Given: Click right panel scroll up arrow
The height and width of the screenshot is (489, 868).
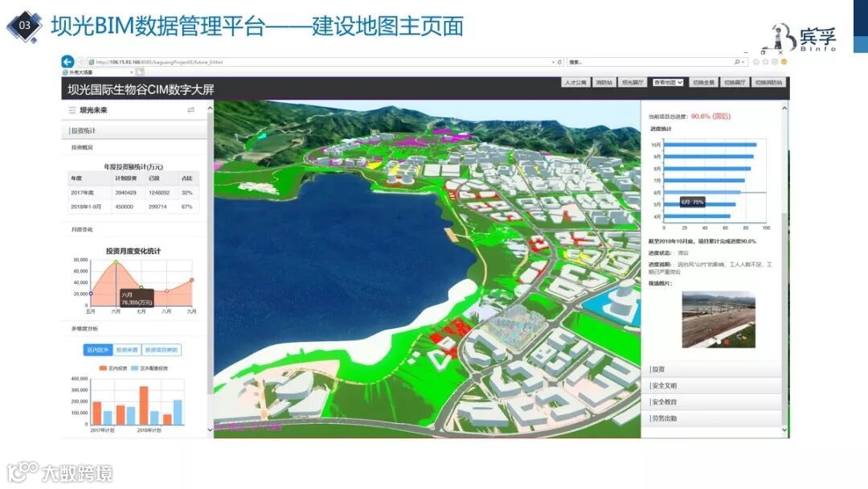Looking at the screenshot, I should click(x=785, y=108).
